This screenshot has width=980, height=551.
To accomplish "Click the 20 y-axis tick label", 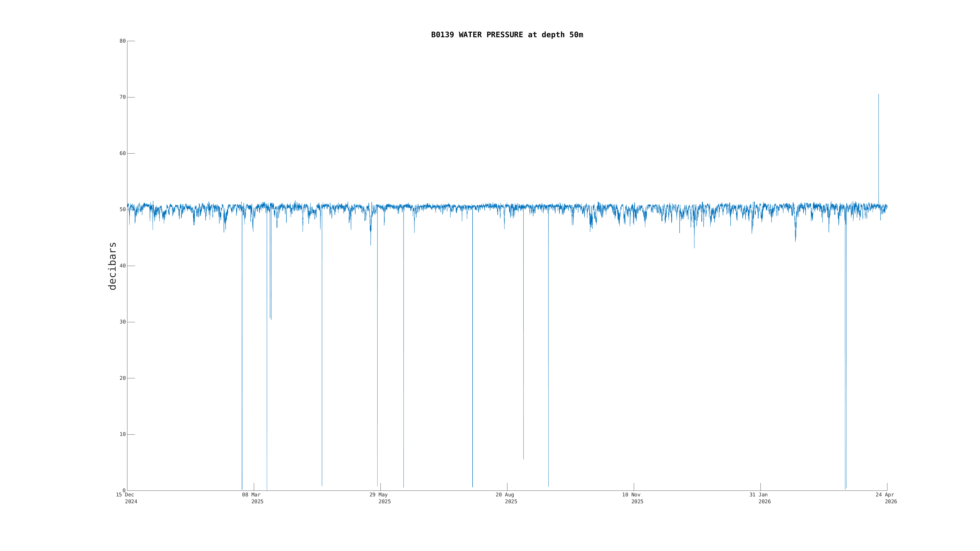I will [x=122, y=378].
